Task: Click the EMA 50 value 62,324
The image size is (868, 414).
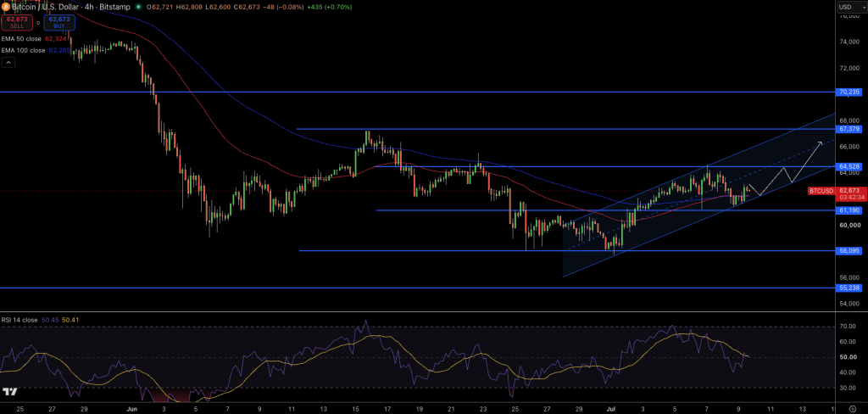Action: 55,39
